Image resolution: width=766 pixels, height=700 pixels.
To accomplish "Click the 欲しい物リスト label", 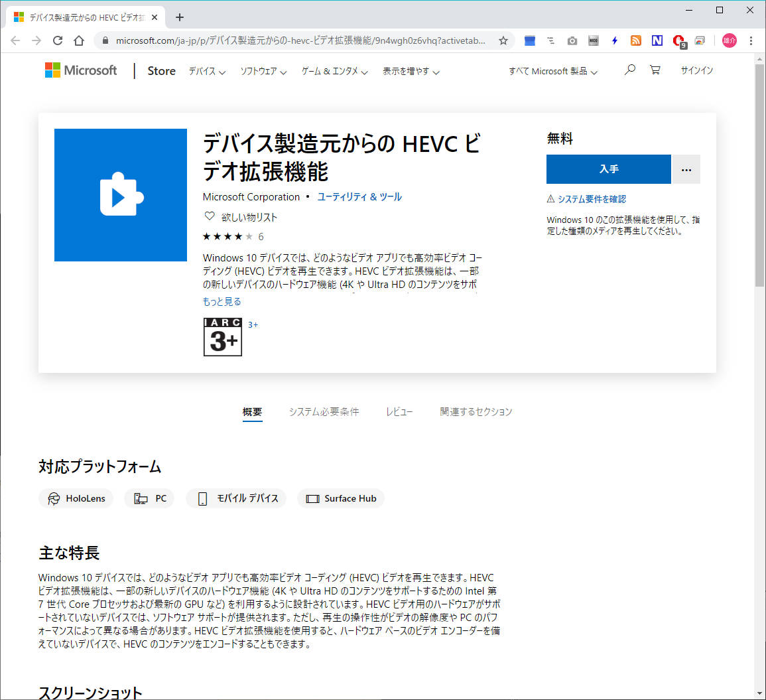I will click(249, 217).
